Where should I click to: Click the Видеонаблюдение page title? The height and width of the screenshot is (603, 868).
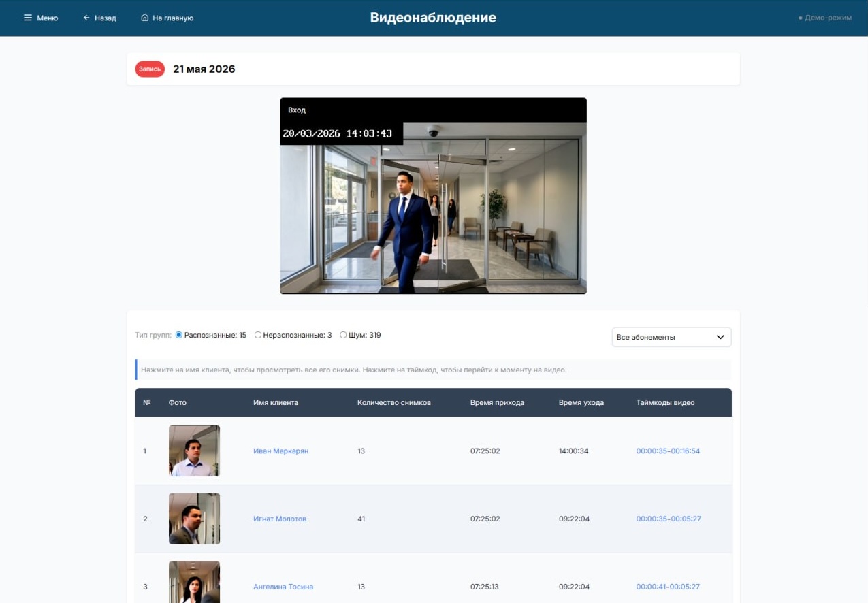pos(433,18)
